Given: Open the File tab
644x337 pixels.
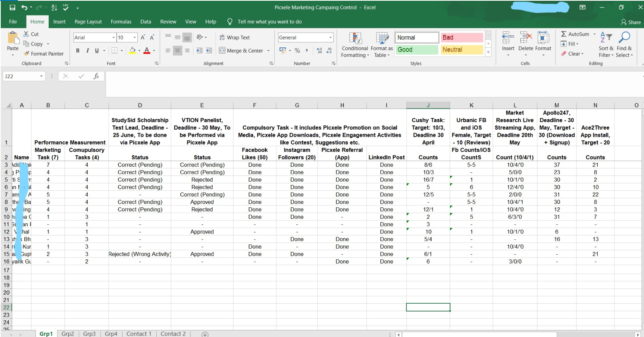Looking at the screenshot, I should pyautogui.click(x=13, y=22).
